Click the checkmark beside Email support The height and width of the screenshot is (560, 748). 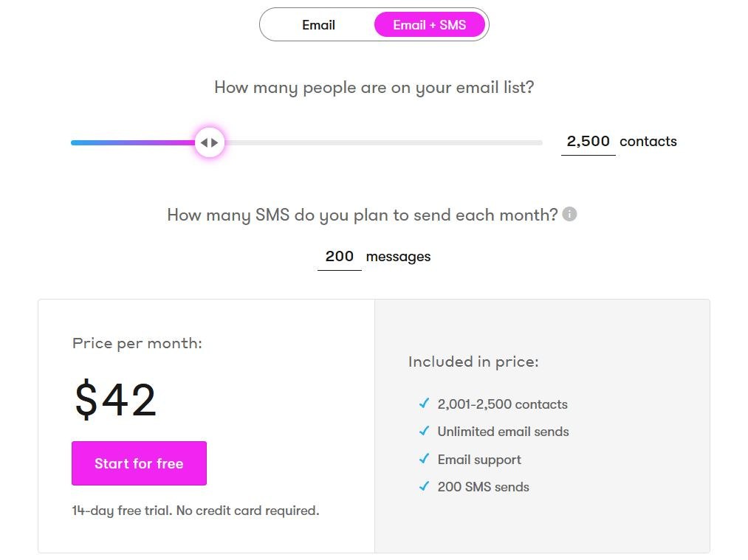pos(423,459)
